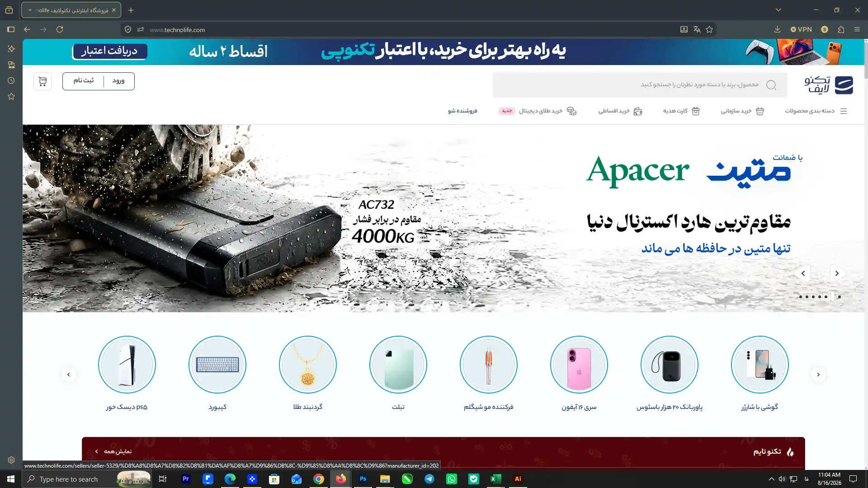Viewport: 868px width, 488px height.
Task: Show previous banner slide with the left arrow
Action: 803,273
